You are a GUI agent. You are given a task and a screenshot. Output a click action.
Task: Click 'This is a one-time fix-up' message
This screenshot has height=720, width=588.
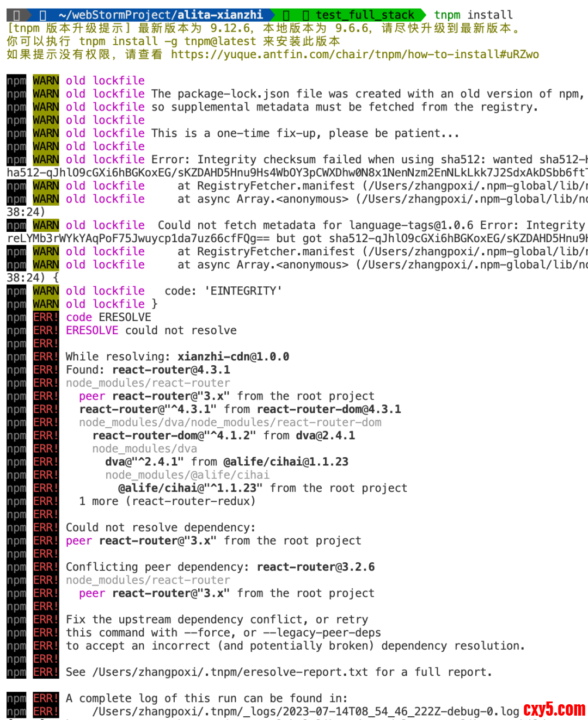(305, 133)
